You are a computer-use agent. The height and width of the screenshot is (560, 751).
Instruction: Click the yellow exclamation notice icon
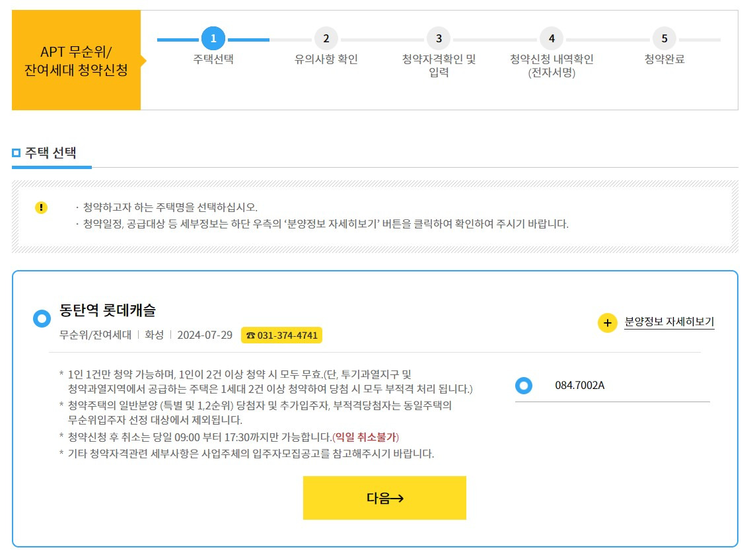coord(41,207)
